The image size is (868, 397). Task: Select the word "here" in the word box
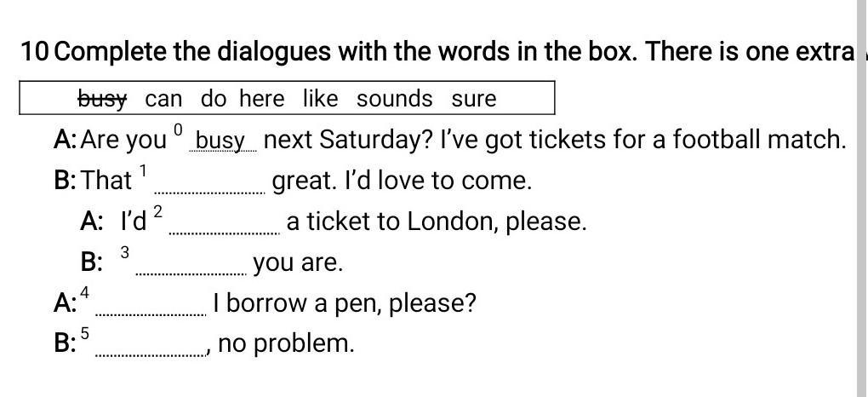click(x=261, y=99)
